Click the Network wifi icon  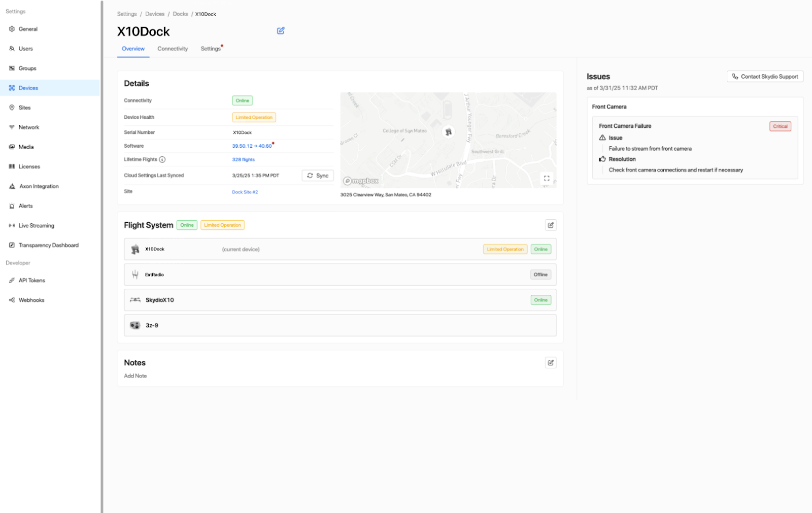[12, 127]
